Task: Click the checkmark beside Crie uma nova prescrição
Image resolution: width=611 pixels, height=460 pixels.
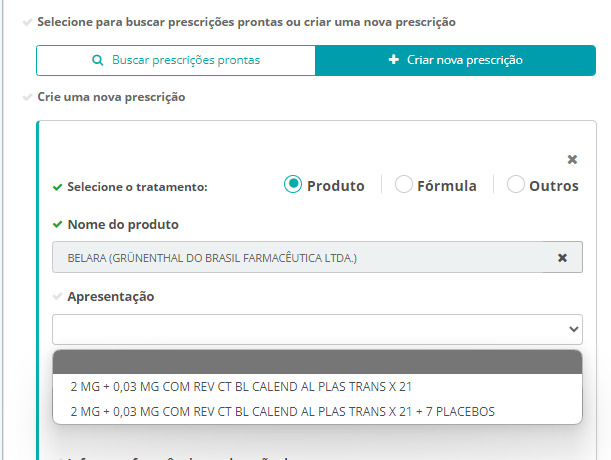Action: tap(27, 98)
